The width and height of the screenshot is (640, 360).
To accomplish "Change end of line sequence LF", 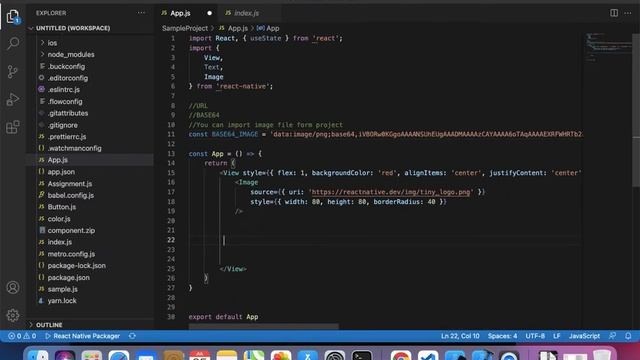I will coord(557,336).
